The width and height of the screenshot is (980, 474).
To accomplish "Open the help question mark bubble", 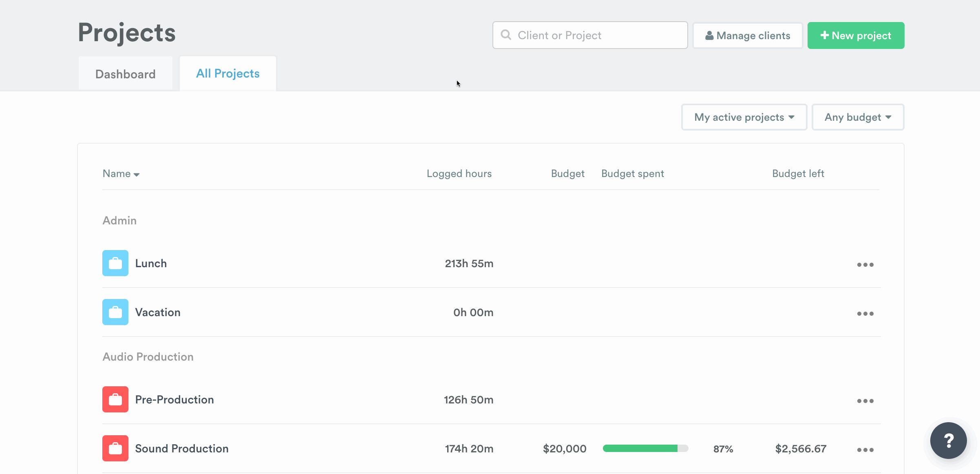I will pos(948,441).
